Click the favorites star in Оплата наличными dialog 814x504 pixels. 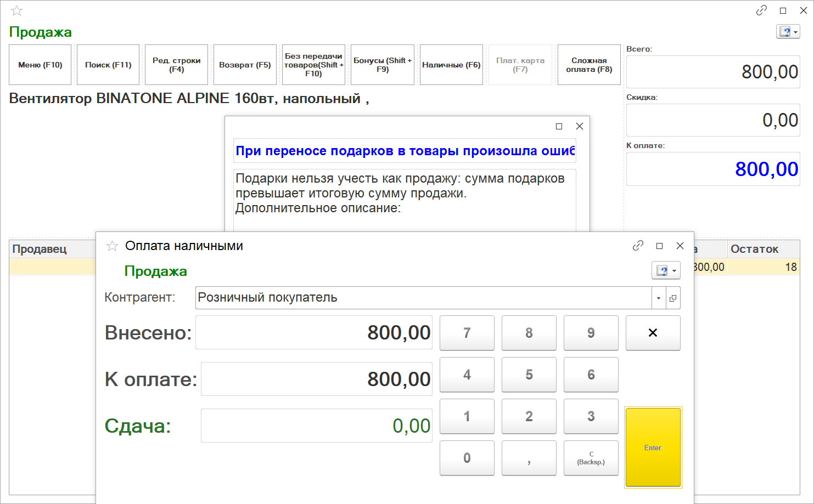[x=112, y=246]
